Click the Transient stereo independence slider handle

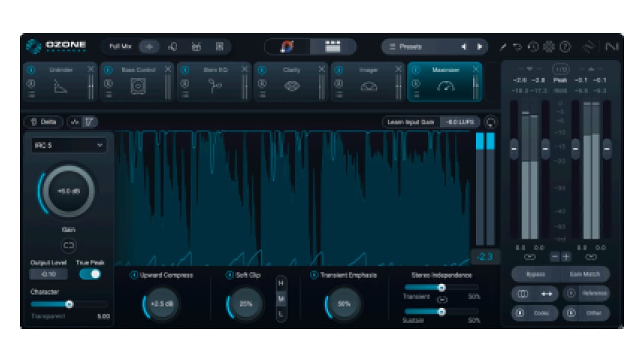[441, 287]
